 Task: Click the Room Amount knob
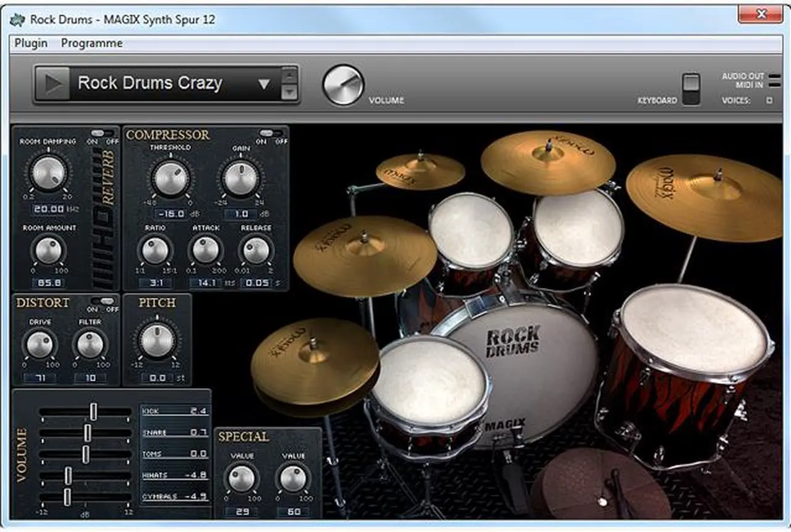coord(48,251)
